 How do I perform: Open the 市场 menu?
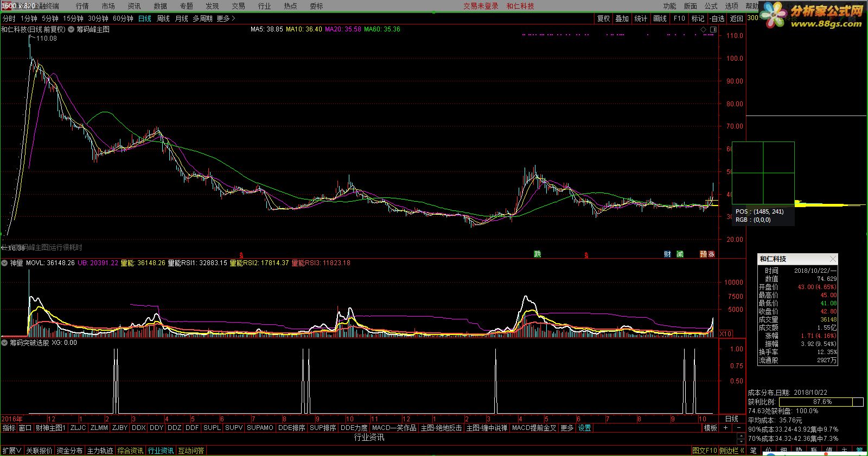tap(108, 6)
